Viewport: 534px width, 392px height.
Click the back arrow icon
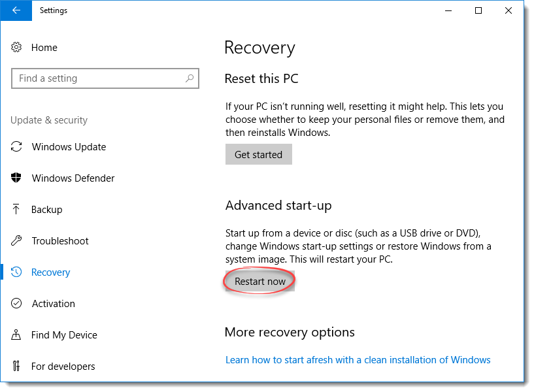(16, 10)
